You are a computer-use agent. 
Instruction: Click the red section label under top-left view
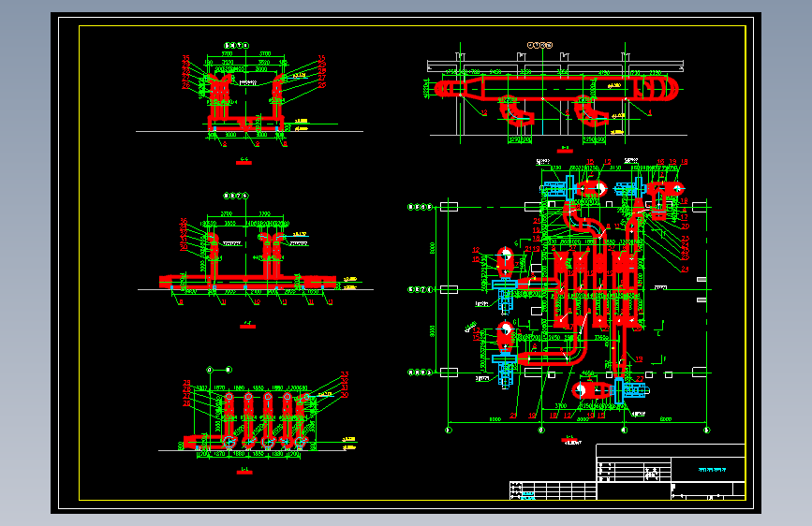coord(244,163)
